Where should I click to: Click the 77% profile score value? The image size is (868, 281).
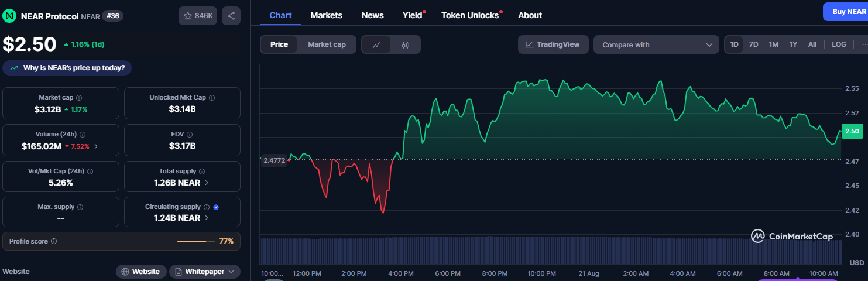[x=227, y=241]
